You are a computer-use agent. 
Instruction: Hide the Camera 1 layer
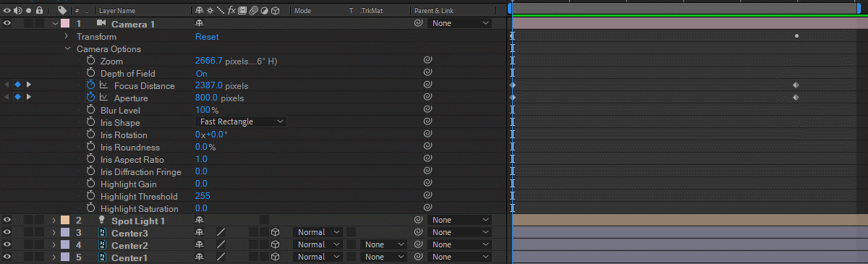(7, 24)
